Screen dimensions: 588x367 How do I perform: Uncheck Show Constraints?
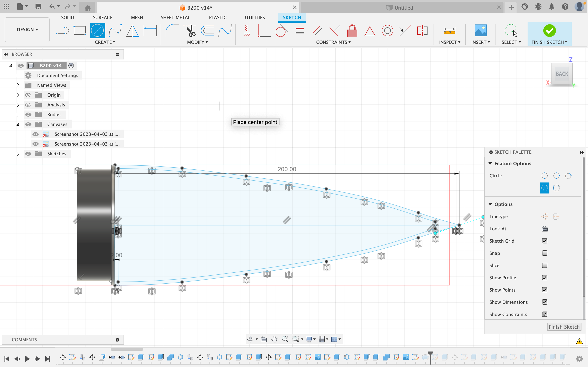tap(545, 314)
